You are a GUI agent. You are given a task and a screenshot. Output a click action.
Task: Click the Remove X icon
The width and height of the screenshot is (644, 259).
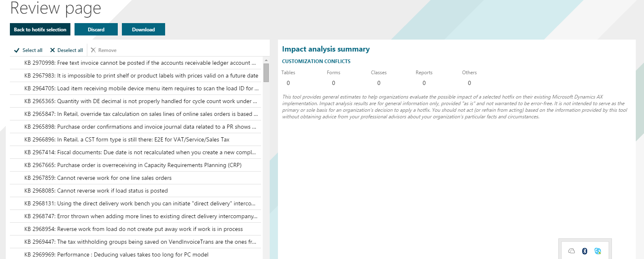tap(93, 50)
